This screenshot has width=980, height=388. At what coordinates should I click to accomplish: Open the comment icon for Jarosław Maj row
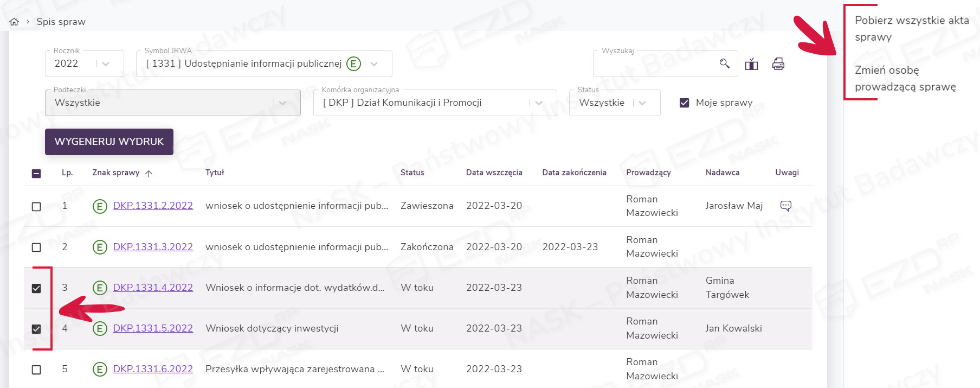point(785,206)
